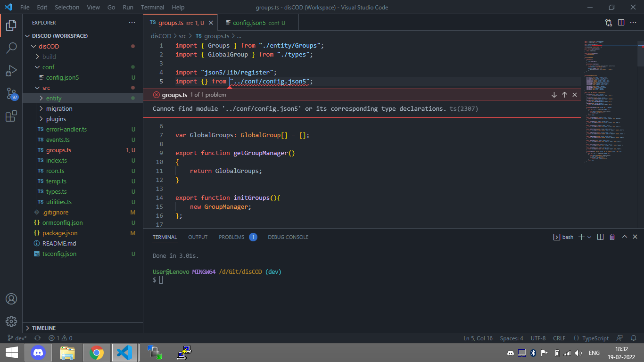
Task: Switch to the config.json5 tab
Action: (x=249, y=23)
